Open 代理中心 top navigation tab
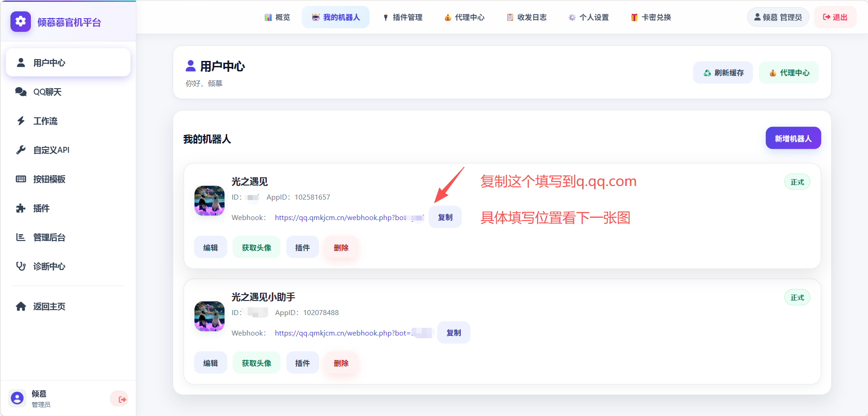868x416 pixels. (x=464, y=17)
